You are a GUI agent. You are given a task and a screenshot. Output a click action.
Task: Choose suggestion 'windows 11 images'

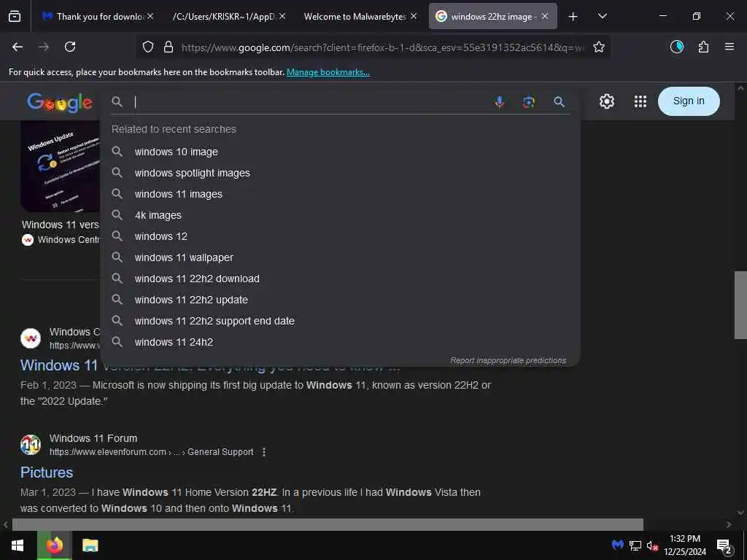point(340,194)
